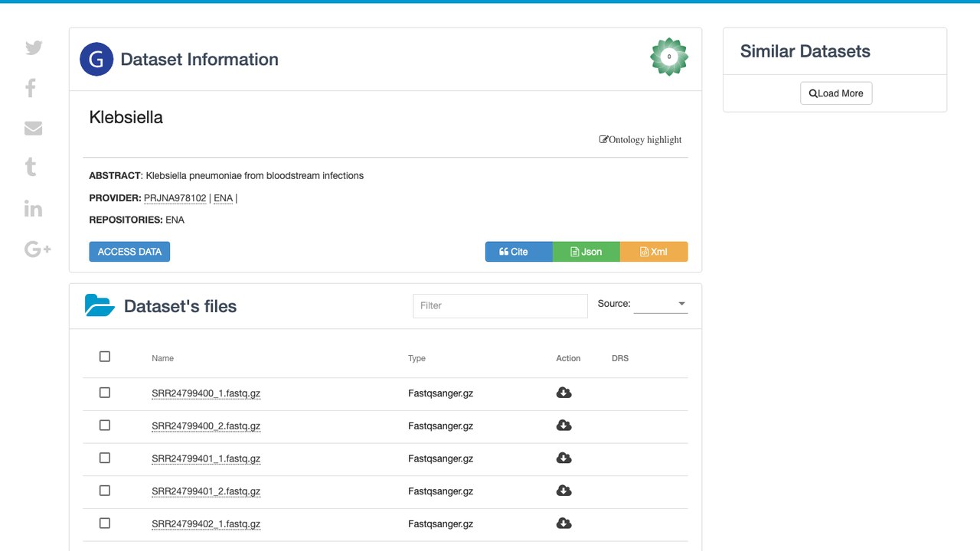
Task: Open the Source dropdown
Action: 661,304
